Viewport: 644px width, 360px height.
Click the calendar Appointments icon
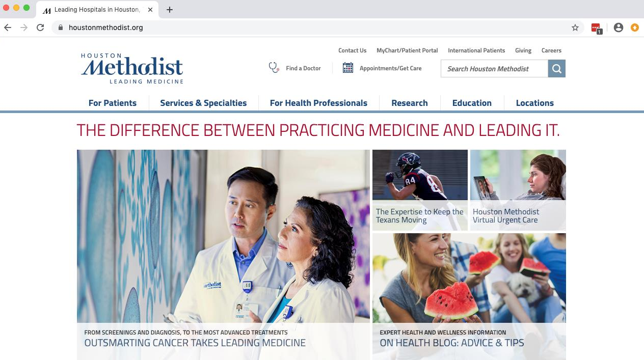click(x=348, y=68)
